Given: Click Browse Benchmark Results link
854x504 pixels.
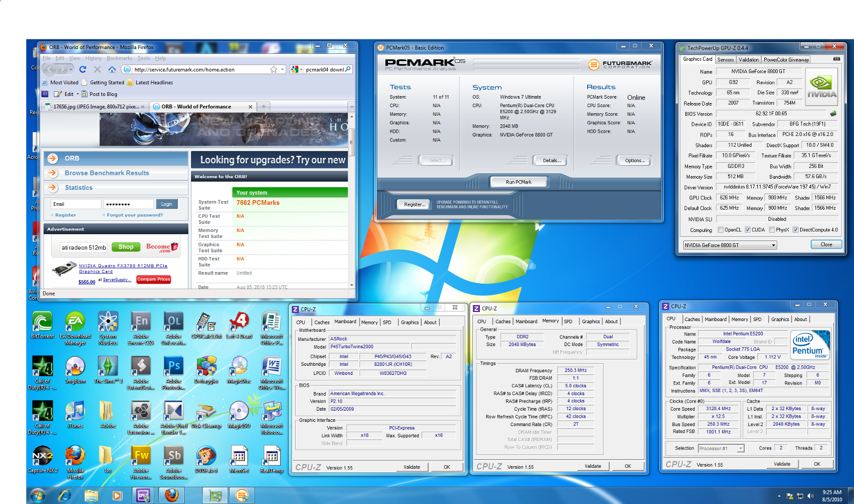Looking at the screenshot, I should 107,173.
